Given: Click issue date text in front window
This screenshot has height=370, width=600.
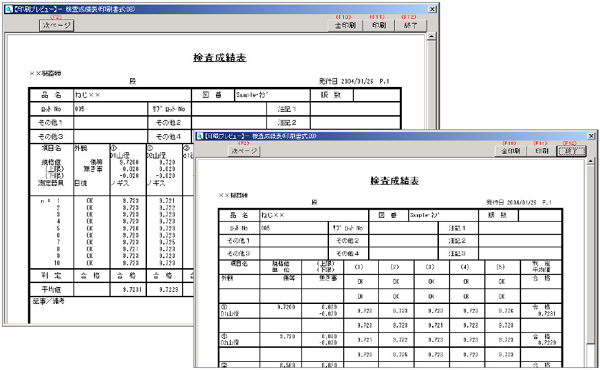Looking at the screenshot, I should pos(511,202).
